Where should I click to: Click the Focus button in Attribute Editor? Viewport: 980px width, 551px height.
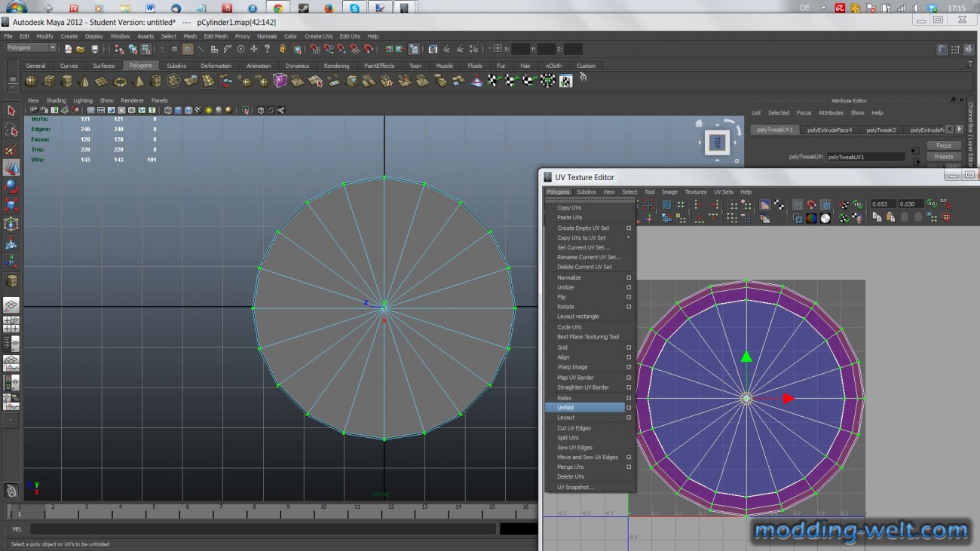point(944,145)
